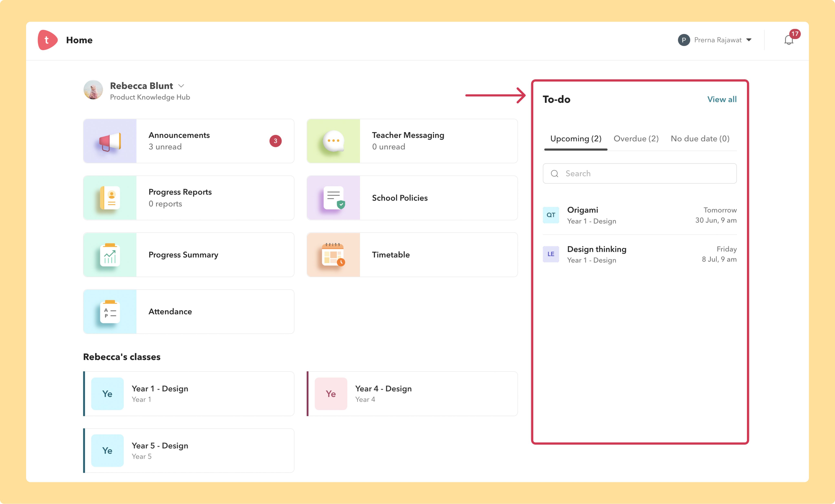Viewport: 835px width, 504px height.
Task: Click the QT icon beside Origami task
Action: 551,215
